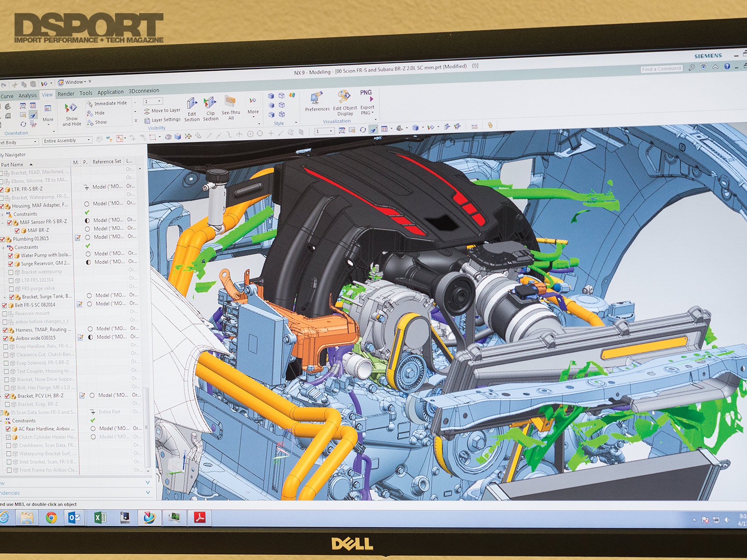Screen dimensions: 747x560
Task: Open Adobe Acrobat from the taskbar
Action: [x=200, y=518]
